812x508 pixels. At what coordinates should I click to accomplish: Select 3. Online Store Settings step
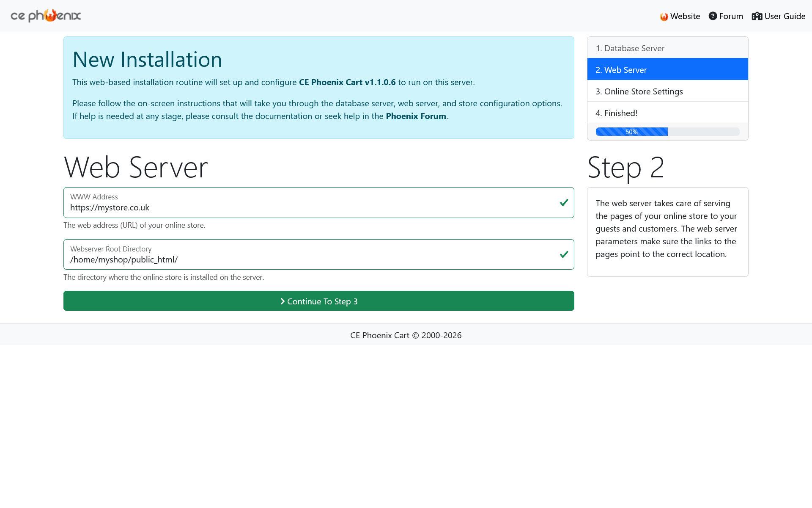[x=668, y=91]
